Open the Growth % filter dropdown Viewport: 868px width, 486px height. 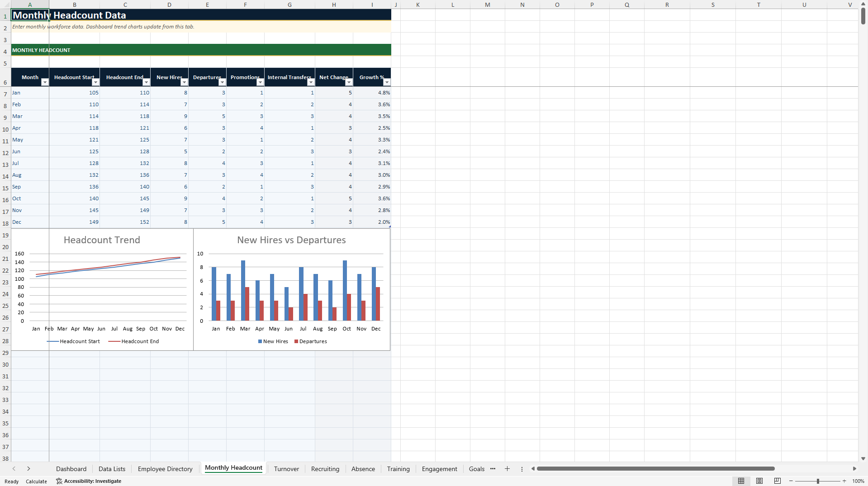click(387, 82)
